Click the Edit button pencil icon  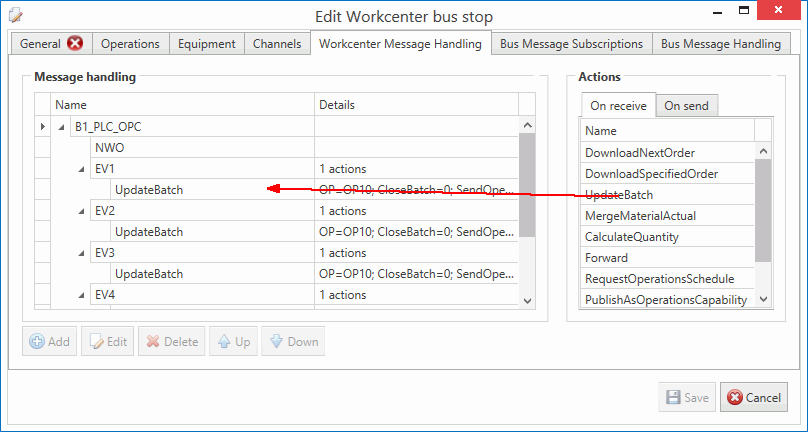coord(97,342)
